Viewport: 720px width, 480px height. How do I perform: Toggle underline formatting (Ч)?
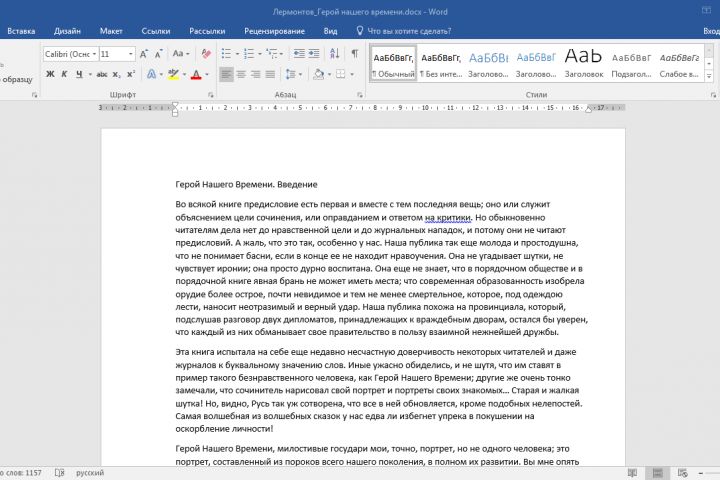79,74
